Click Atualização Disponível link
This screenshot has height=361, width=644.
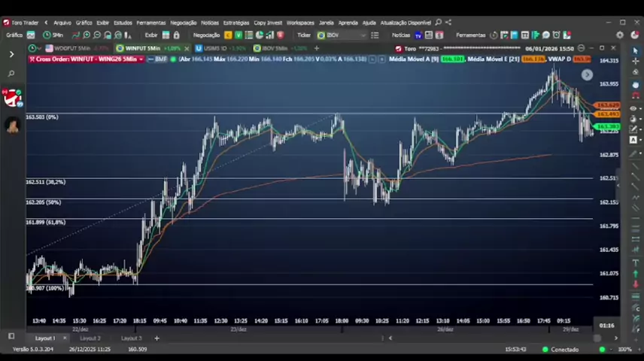(x=406, y=23)
